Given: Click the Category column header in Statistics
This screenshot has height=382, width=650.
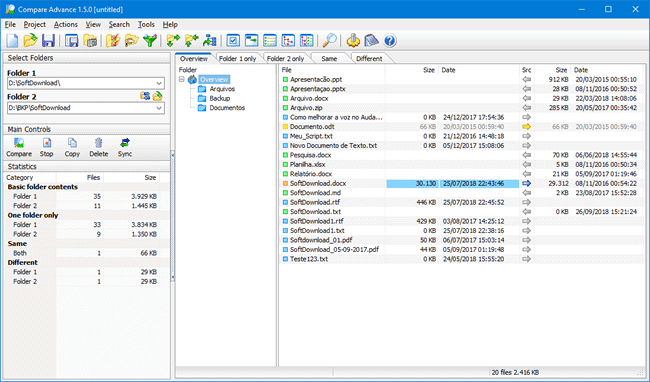Looking at the screenshot, I should click(x=31, y=177).
